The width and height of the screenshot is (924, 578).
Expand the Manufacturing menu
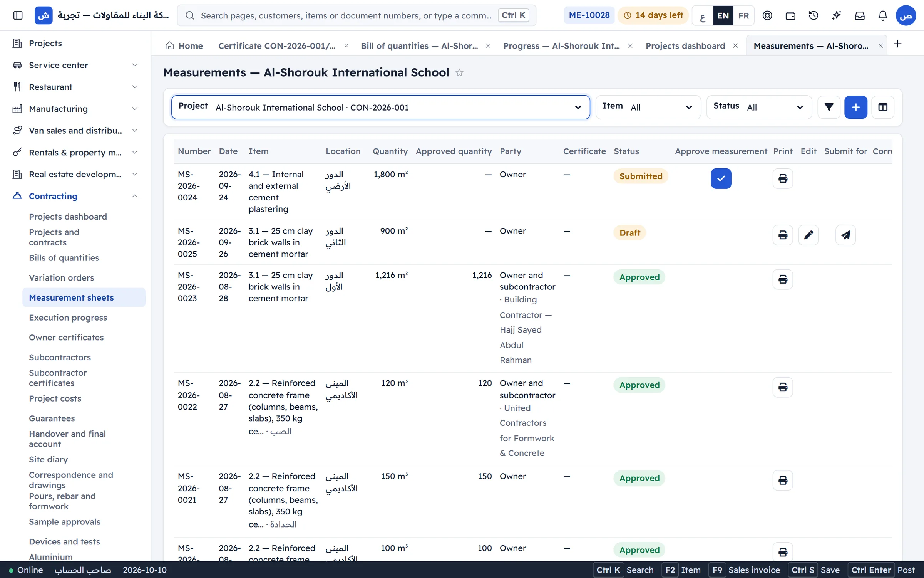pos(75,109)
